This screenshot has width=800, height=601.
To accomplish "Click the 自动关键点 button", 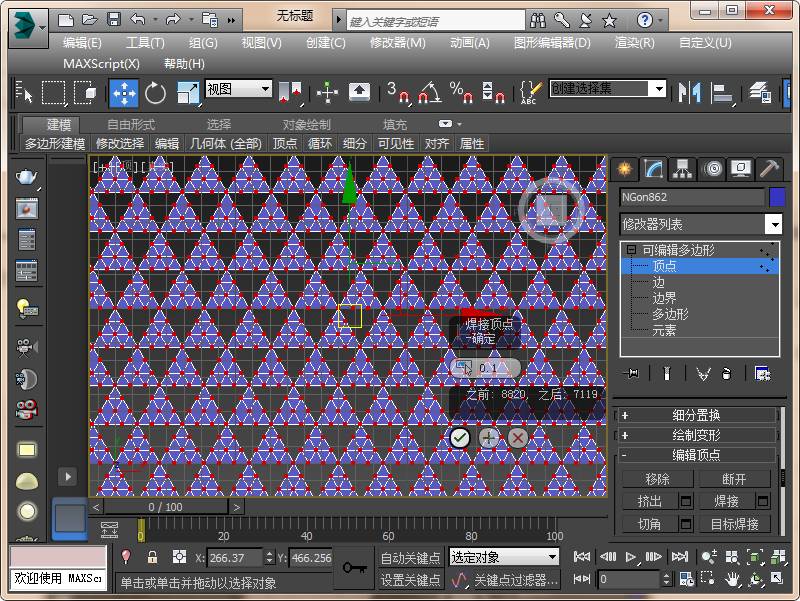I will (410, 558).
